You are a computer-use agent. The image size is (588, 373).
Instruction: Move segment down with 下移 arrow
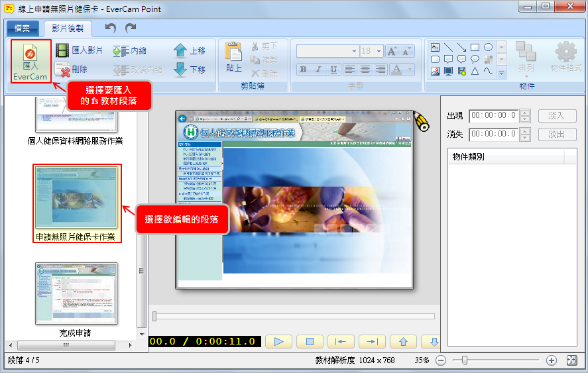tap(180, 69)
